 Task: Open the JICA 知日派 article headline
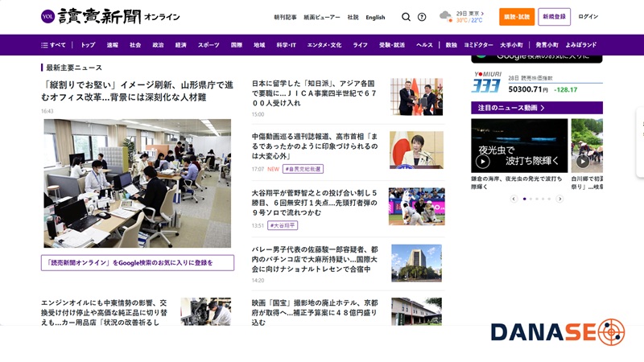click(x=314, y=93)
